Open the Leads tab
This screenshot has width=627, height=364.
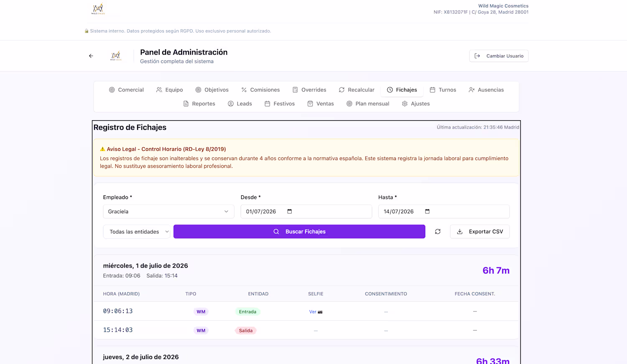click(240, 104)
